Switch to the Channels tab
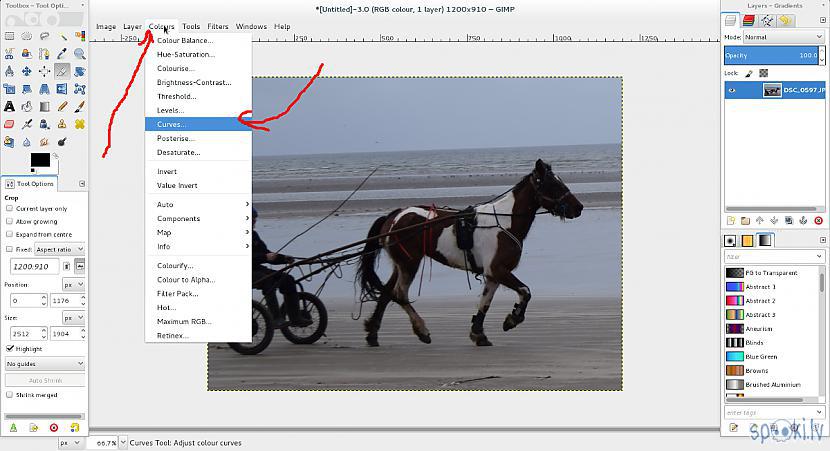 (x=748, y=20)
